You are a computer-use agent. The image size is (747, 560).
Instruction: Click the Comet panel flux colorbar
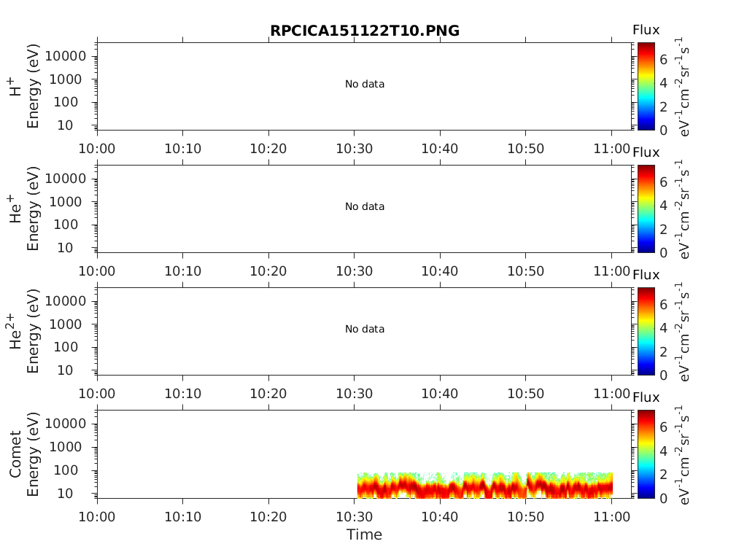(646, 454)
